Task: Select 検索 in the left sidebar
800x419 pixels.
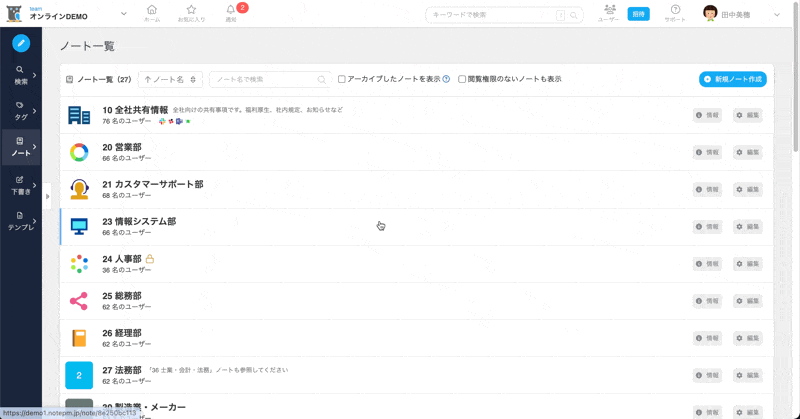Action: [20, 75]
